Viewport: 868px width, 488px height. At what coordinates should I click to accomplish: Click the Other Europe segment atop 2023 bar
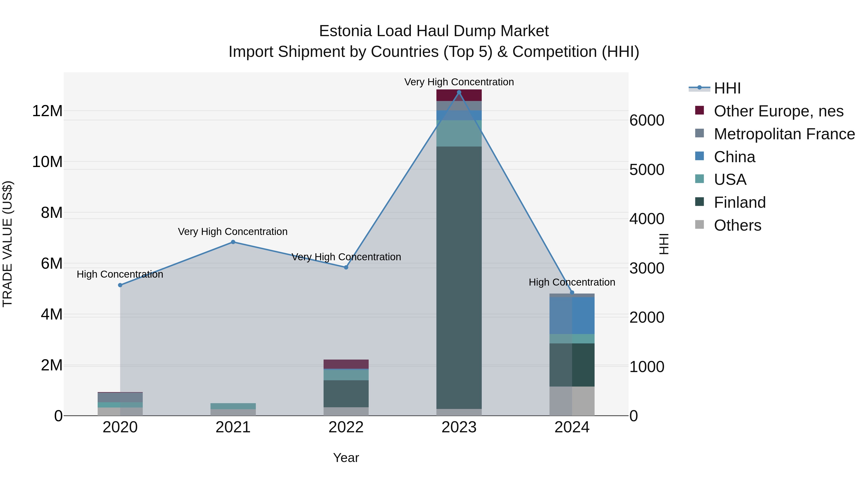coord(459,95)
